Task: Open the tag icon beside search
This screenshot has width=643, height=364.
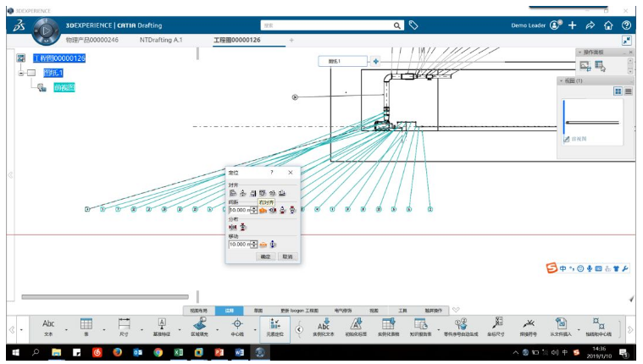Action: (413, 25)
